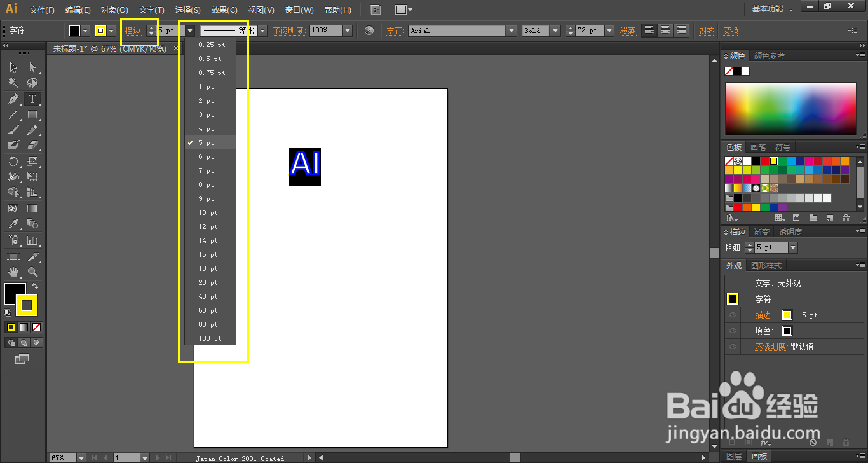Select the Artboard tool
Screen dimensions: 868x463
[x=13, y=257]
